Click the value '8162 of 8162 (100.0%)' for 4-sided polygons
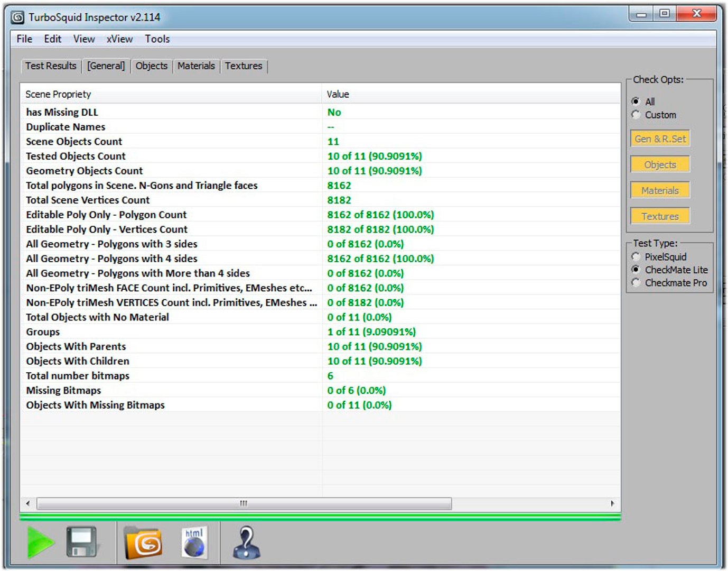Viewport: 728px width, 571px height. pyautogui.click(x=380, y=259)
